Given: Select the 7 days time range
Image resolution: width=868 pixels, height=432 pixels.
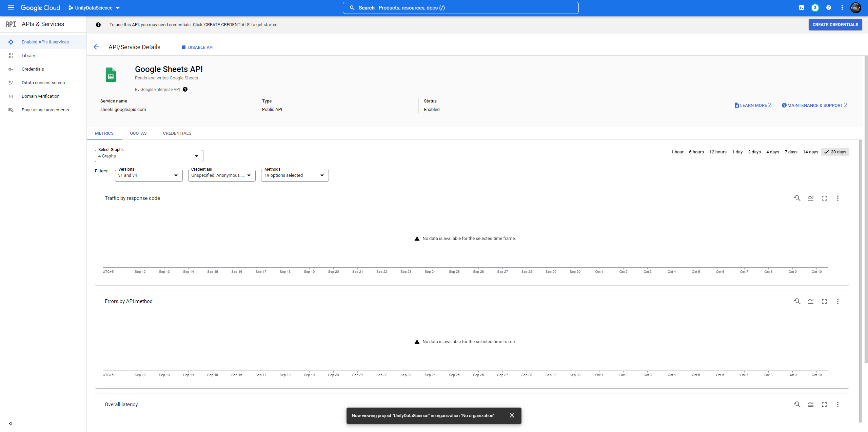Looking at the screenshot, I should point(791,152).
